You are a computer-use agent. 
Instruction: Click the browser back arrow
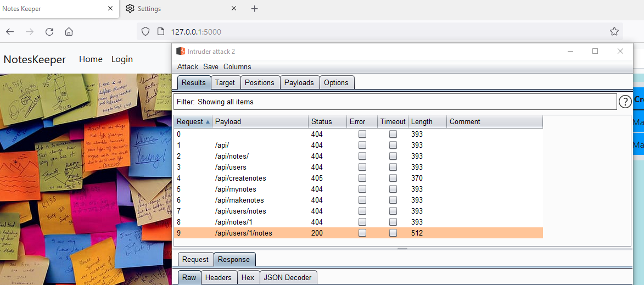pyautogui.click(x=10, y=32)
